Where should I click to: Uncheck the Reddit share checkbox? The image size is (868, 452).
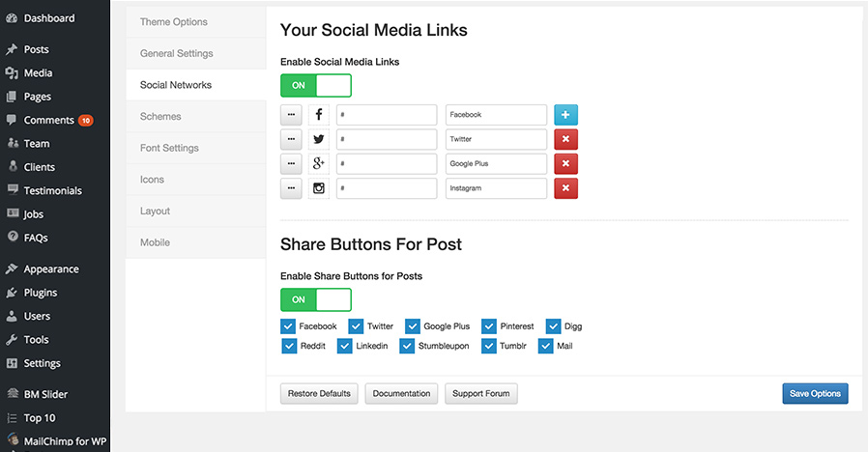click(x=289, y=347)
